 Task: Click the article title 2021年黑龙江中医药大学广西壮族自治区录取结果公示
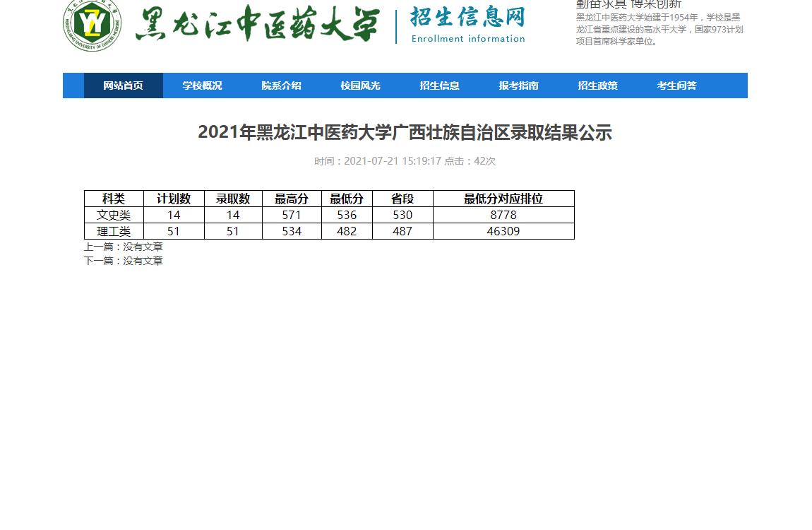tap(405, 133)
